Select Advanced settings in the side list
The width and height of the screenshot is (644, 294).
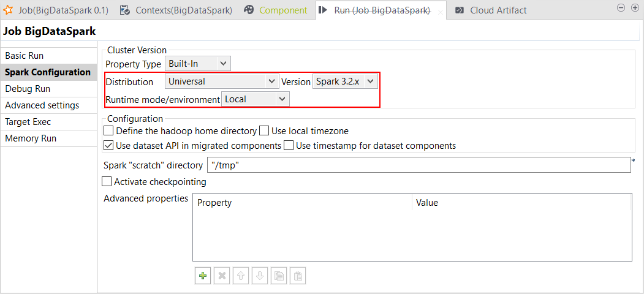(x=42, y=105)
